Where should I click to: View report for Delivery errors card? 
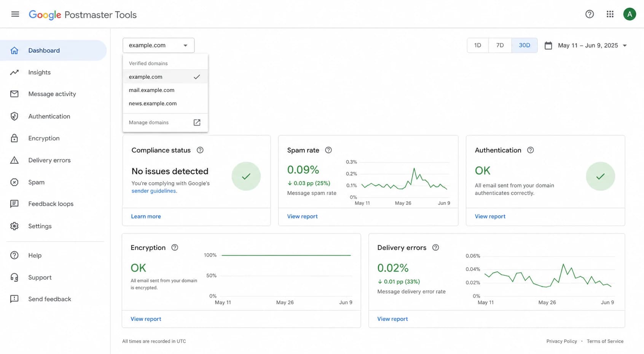392,319
